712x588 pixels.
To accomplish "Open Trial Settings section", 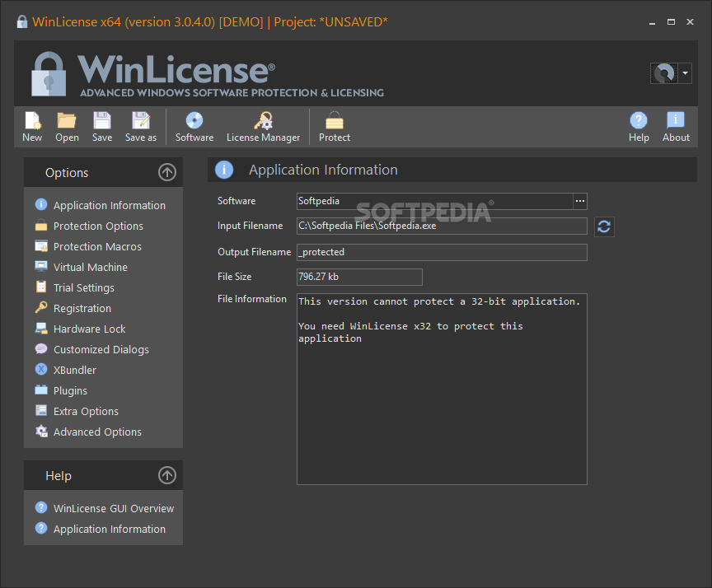I will pos(84,287).
